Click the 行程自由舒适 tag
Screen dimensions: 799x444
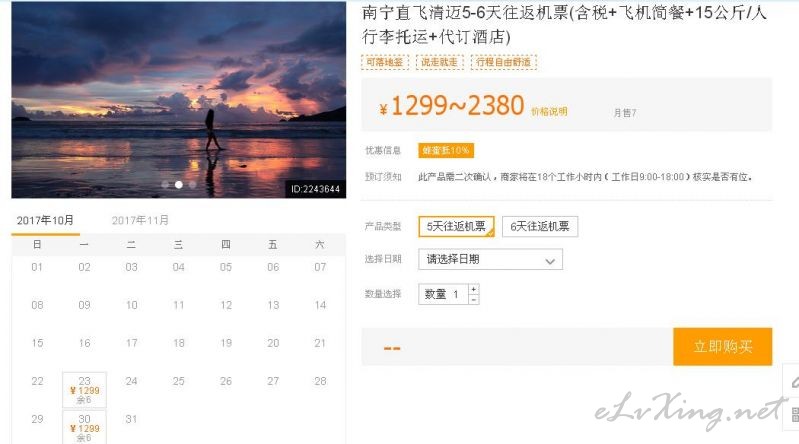coord(503,62)
